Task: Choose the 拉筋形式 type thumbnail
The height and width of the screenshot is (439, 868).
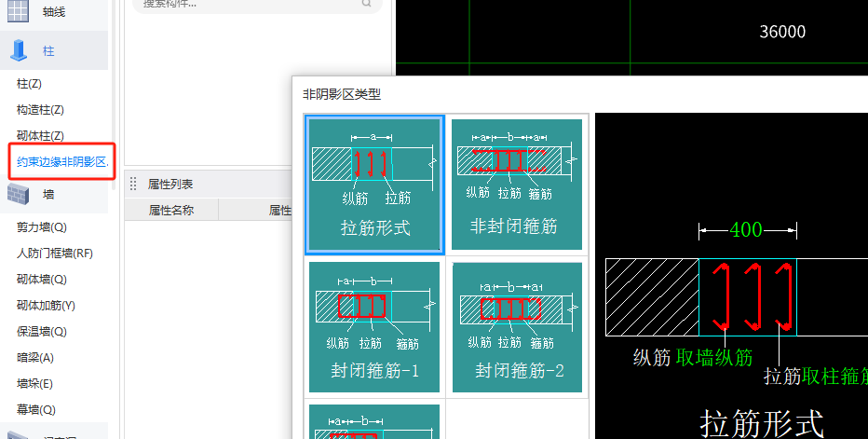Action: [x=374, y=184]
